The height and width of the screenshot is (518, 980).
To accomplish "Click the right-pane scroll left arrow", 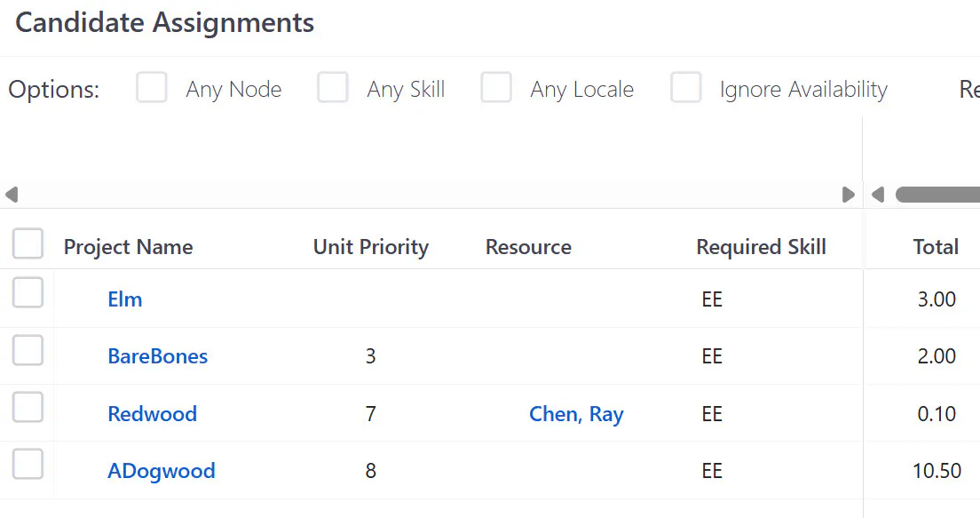I will point(878,195).
